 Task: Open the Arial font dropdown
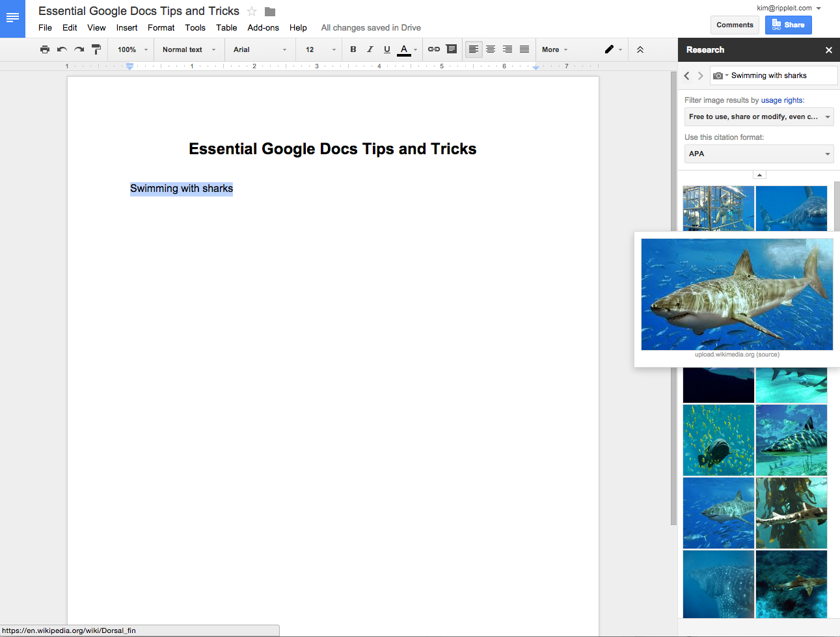(x=260, y=49)
